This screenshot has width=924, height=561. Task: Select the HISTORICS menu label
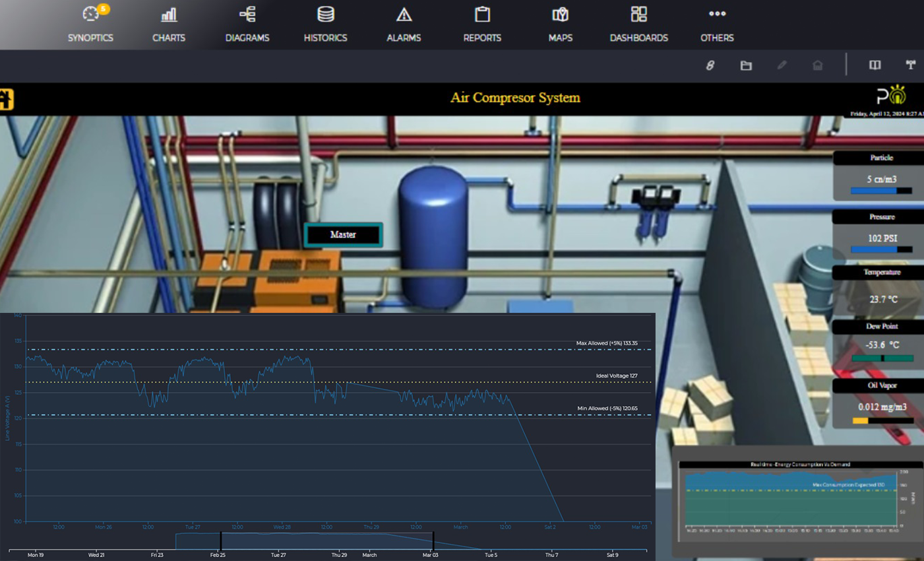[325, 38]
